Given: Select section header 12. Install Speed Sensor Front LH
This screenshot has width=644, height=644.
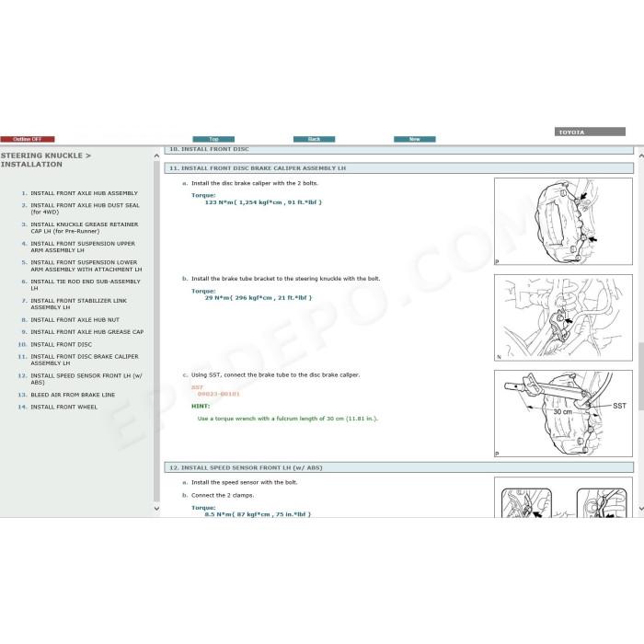Looking at the screenshot, I should 398,467.
